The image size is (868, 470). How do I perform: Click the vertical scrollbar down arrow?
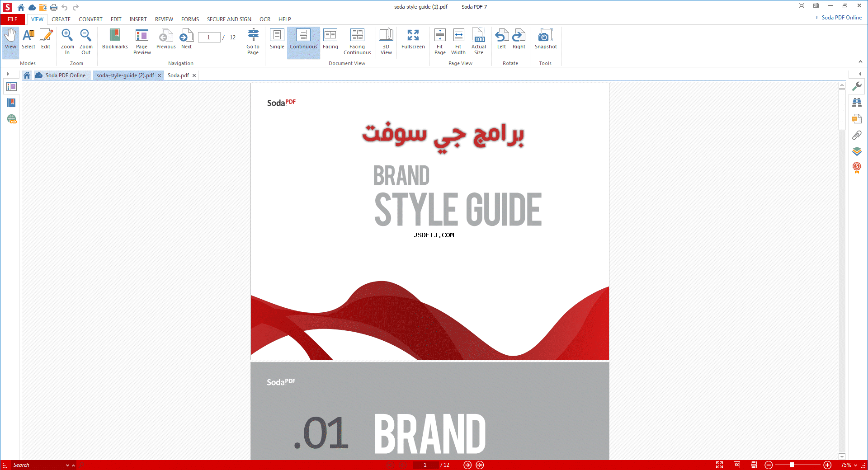click(842, 456)
